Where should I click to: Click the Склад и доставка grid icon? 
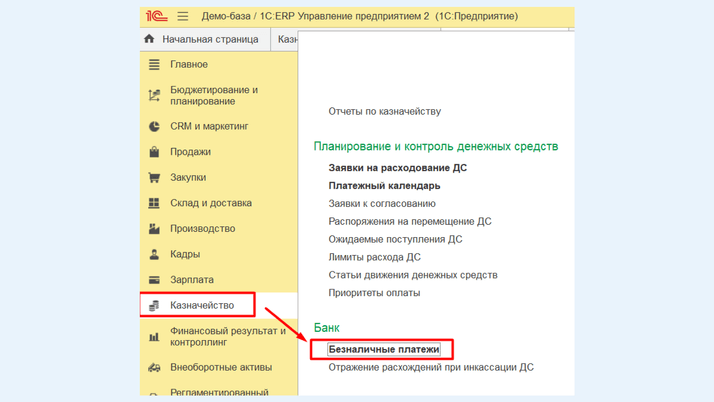coord(154,203)
